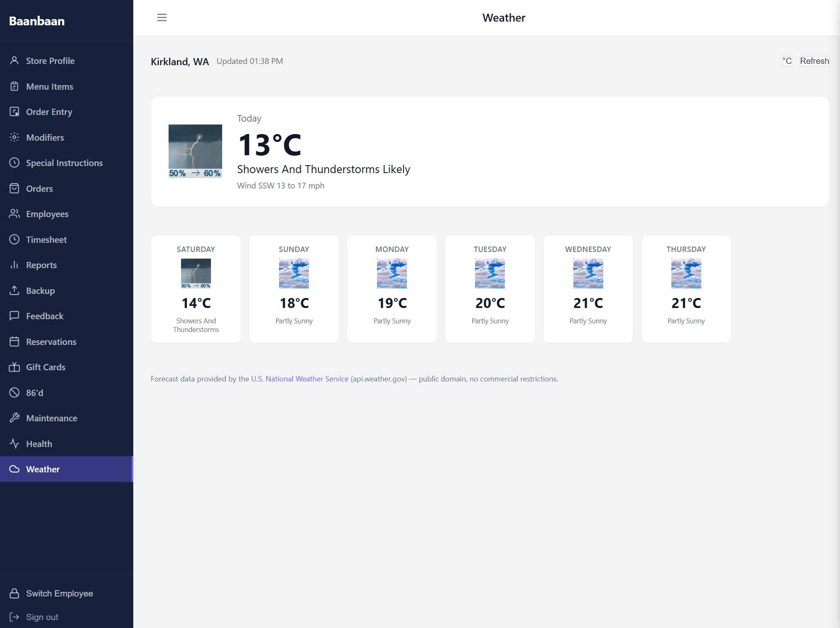Click Saturday's thunderstorm forecast image
This screenshot has width=840, height=628.
tap(196, 274)
